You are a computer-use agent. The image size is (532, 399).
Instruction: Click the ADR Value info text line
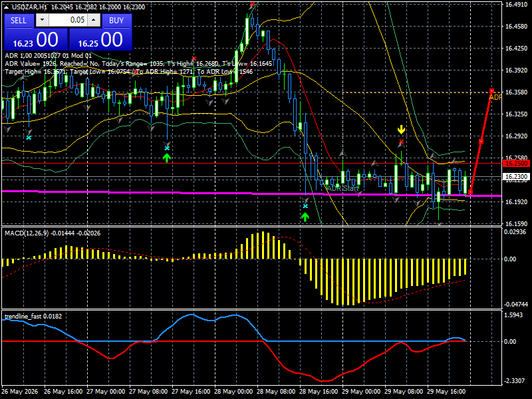138,64
